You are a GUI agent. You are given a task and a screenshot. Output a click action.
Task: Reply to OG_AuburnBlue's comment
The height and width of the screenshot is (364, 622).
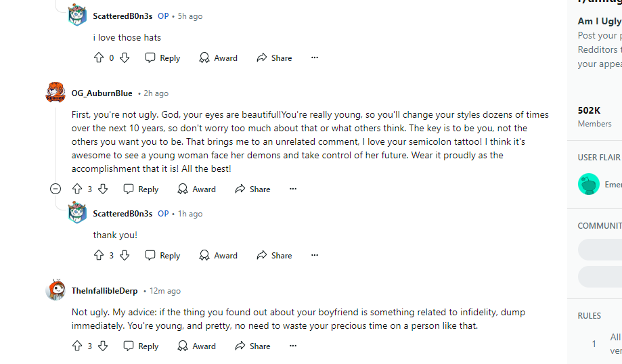click(141, 189)
